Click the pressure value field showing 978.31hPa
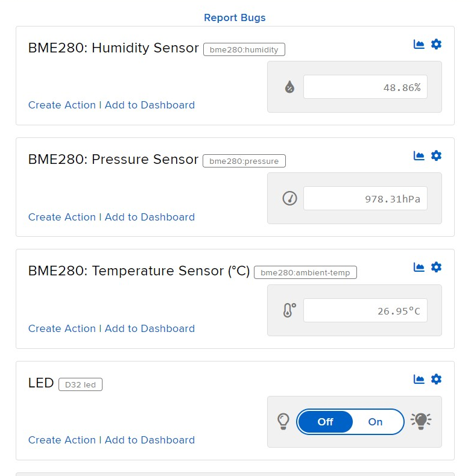Viewport: 474px width, 476px height. click(x=365, y=198)
